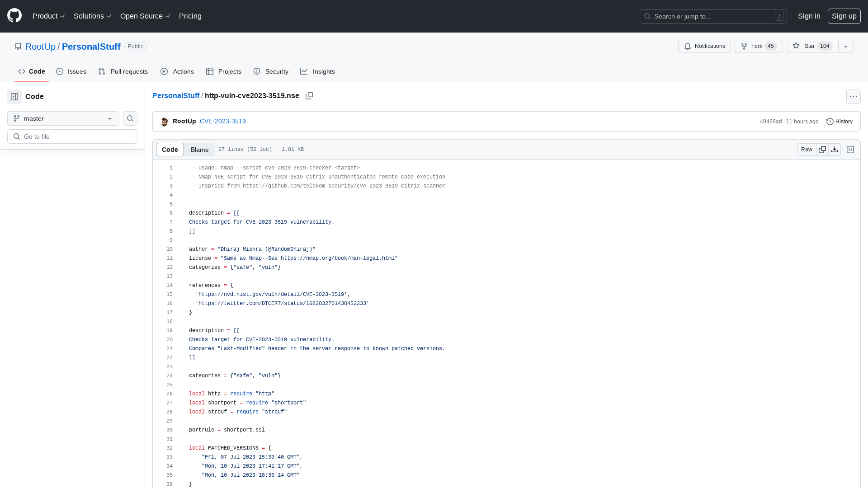Screen dimensions: 868x488
Task: Open the Issues tab
Action: pyautogui.click(x=71, y=71)
